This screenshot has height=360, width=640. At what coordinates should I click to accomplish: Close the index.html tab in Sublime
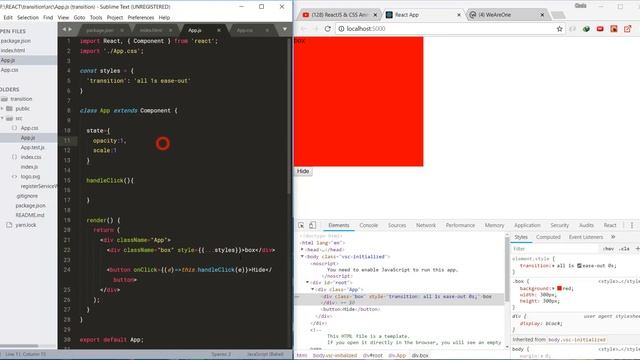(170, 30)
